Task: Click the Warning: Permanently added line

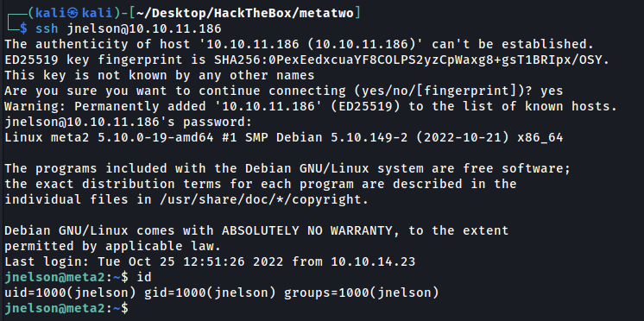Action: [x=311, y=106]
